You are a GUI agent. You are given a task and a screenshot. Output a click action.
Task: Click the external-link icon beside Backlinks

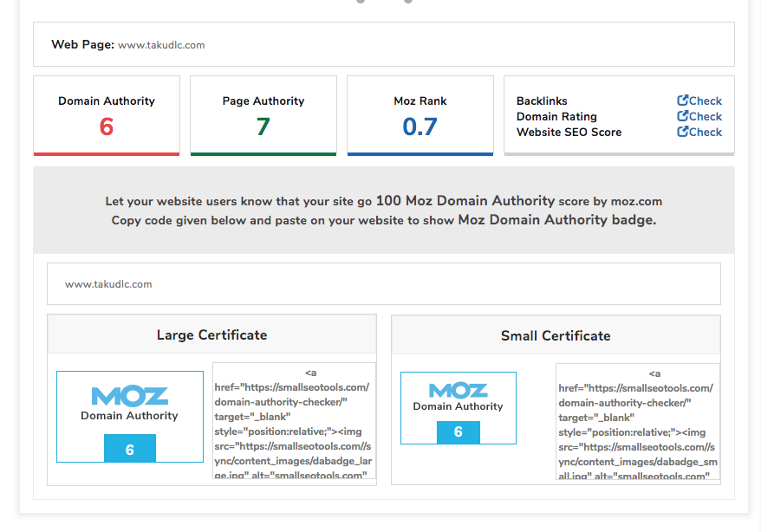click(682, 101)
